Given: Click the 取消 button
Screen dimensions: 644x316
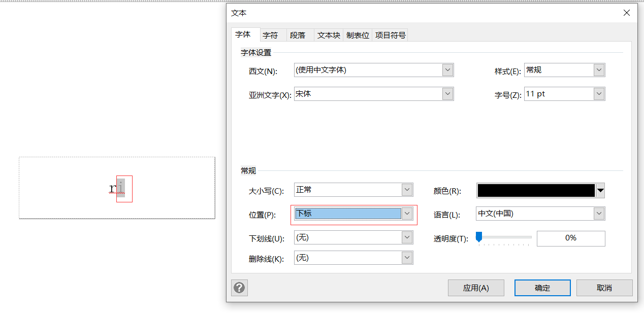Looking at the screenshot, I should pyautogui.click(x=604, y=288).
